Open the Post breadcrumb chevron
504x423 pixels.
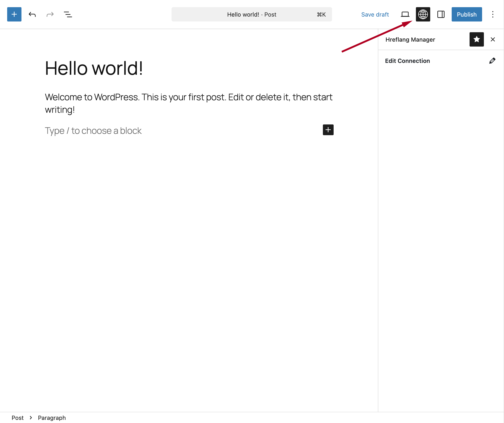tap(31, 417)
